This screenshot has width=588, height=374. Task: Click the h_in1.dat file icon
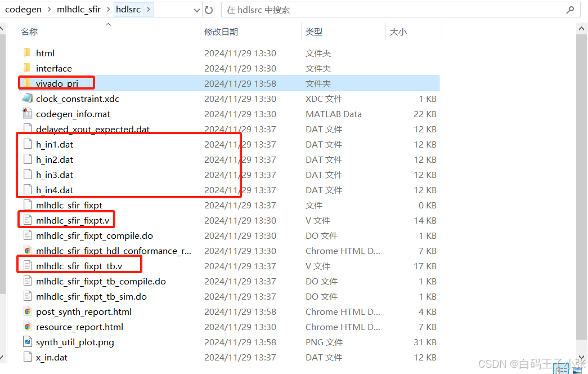(28, 144)
